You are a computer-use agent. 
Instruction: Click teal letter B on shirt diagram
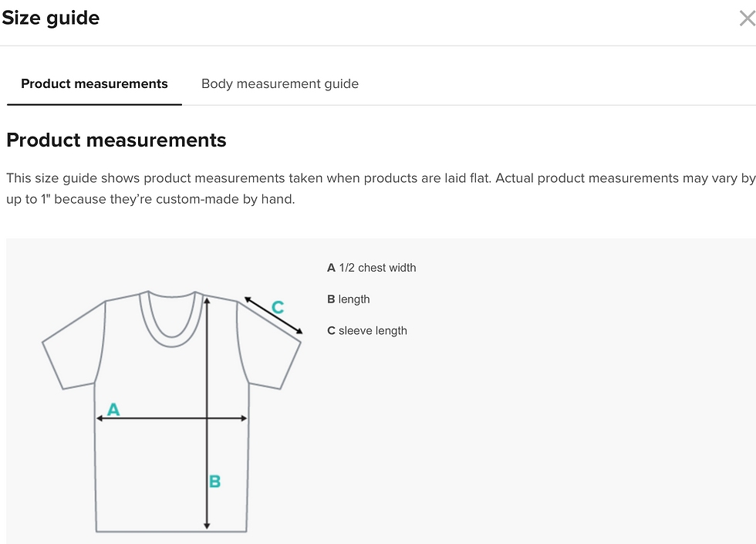click(215, 481)
